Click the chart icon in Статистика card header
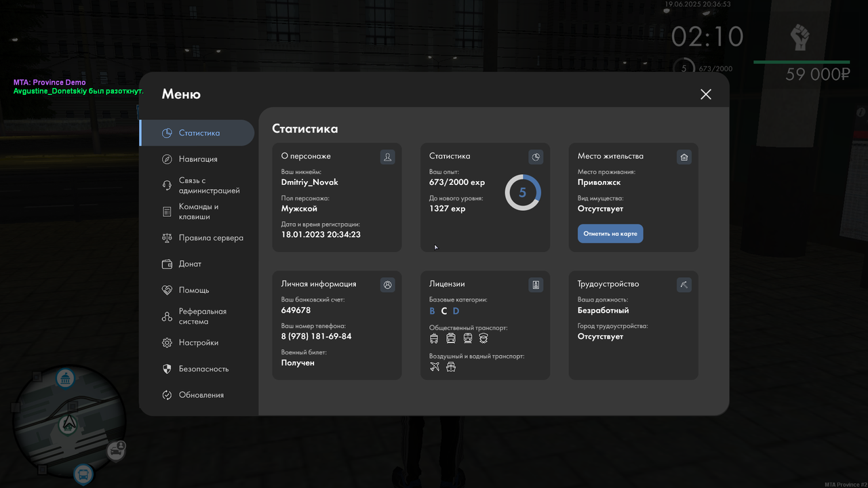The width and height of the screenshot is (868, 488). 536,157
